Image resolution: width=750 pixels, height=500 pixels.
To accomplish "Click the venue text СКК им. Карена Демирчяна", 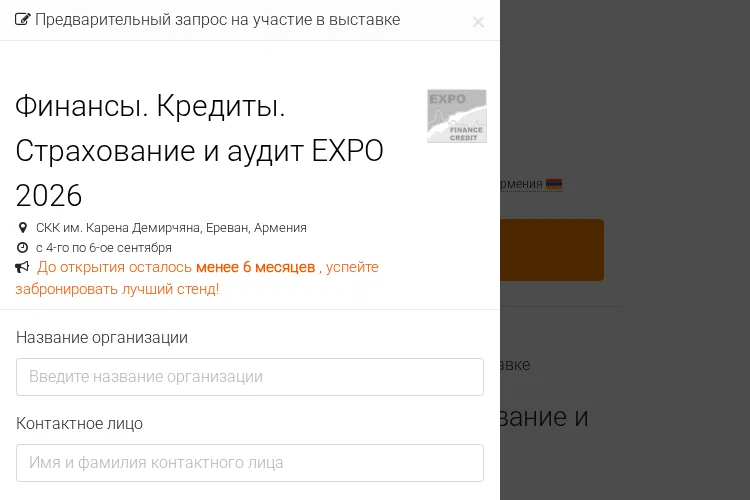I will (119, 228).
